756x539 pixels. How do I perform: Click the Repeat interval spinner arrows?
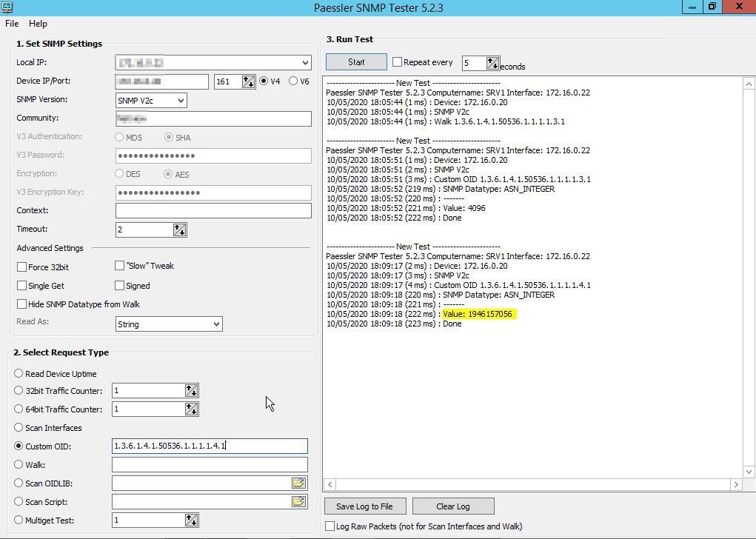[x=492, y=63]
